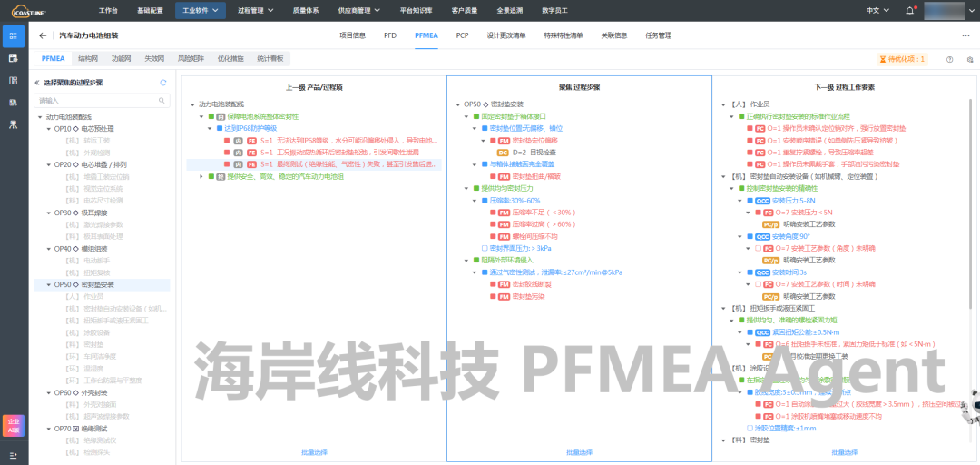Collapse the process step panel with « icon
This screenshot has width=980, height=465.
37,82
